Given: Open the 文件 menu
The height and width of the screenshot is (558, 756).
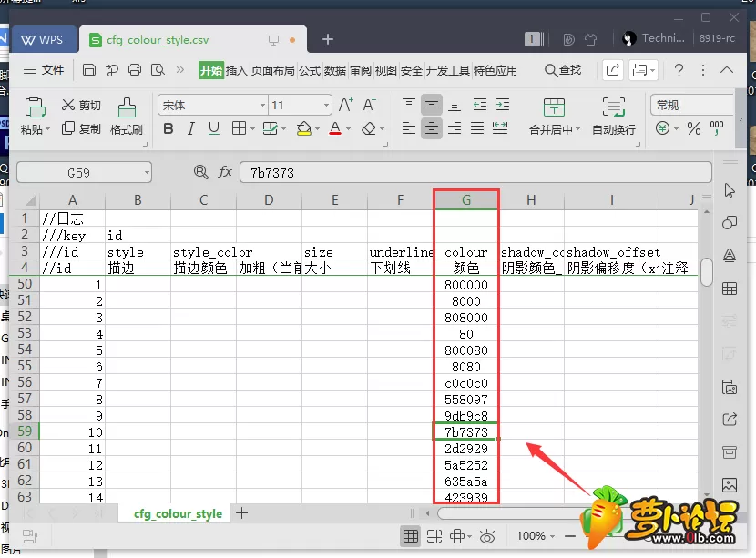Looking at the screenshot, I should tap(44, 70).
